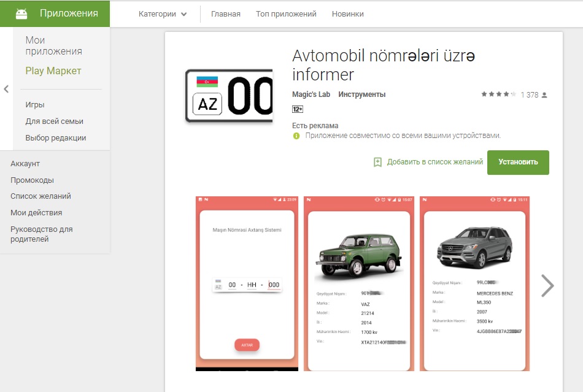Open the Mercedes Benz ML350 screenshot
Viewport: 583px width, 392px height.
tap(474, 283)
